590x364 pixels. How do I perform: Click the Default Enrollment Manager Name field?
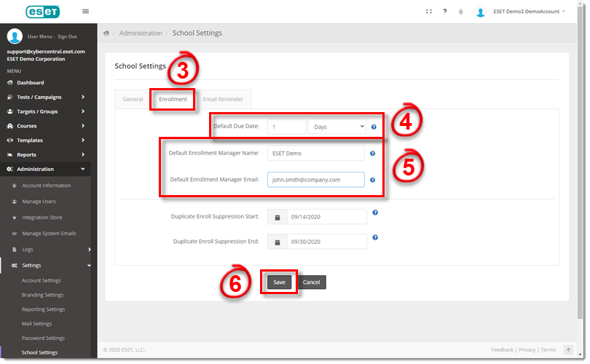[315, 154]
